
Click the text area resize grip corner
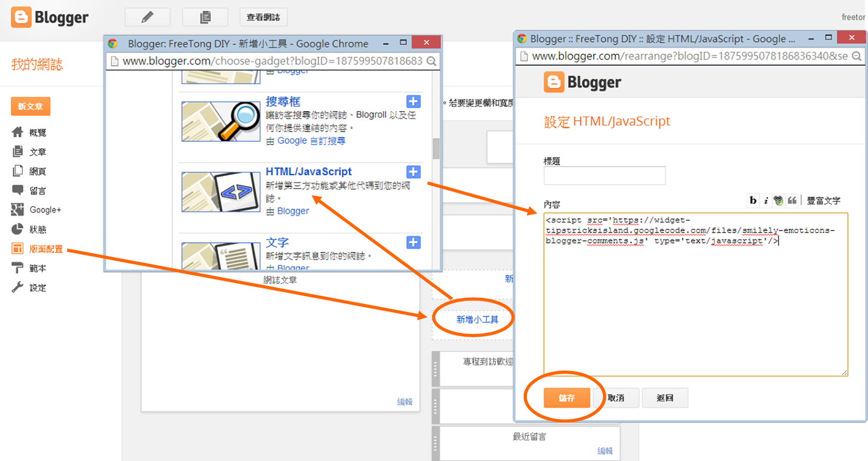click(844, 373)
